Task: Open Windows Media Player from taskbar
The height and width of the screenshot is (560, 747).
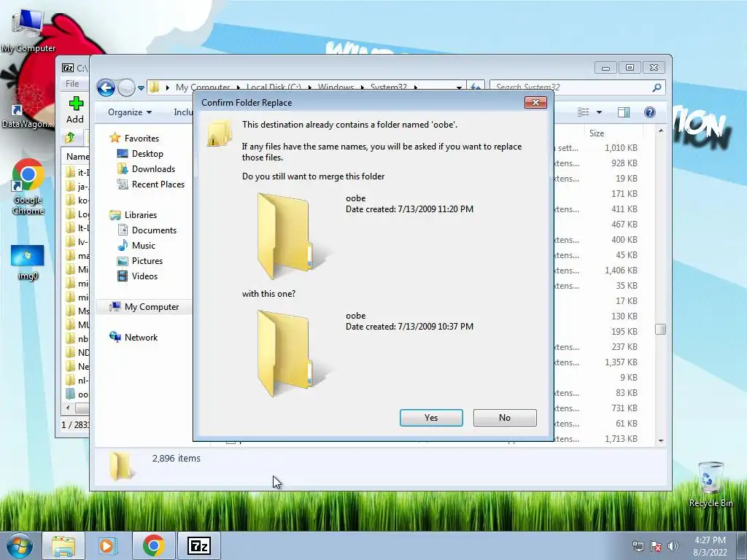Action: 107,545
